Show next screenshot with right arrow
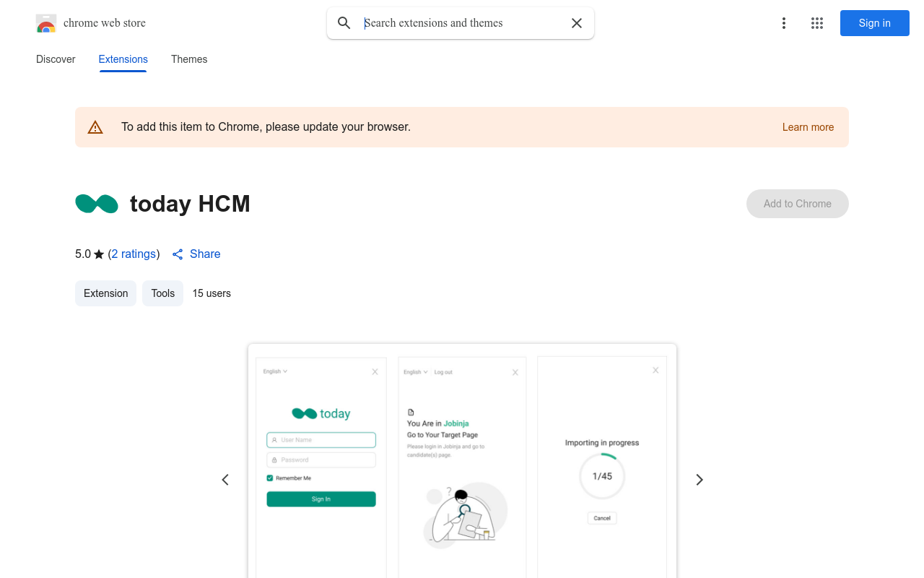 pyautogui.click(x=699, y=480)
